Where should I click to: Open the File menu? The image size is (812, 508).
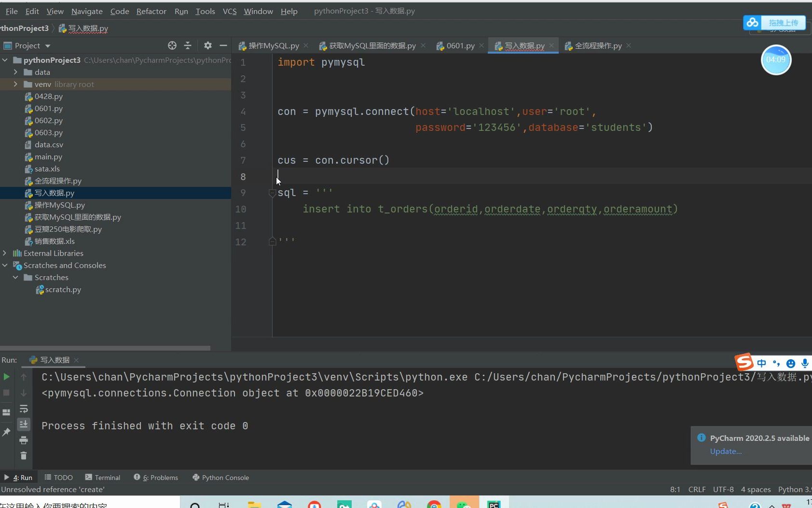(x=12, y=11)
